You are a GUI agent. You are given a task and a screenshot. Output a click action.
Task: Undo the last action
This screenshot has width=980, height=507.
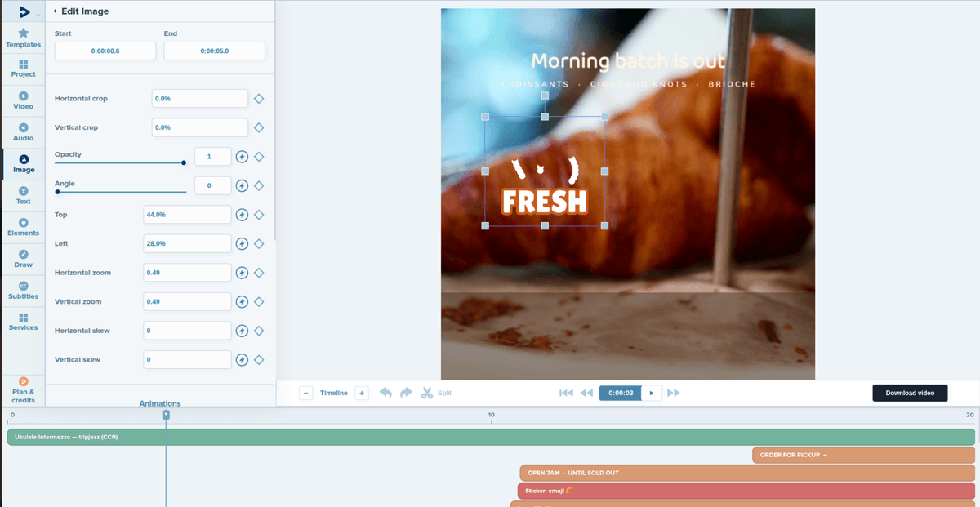[385, 393]
